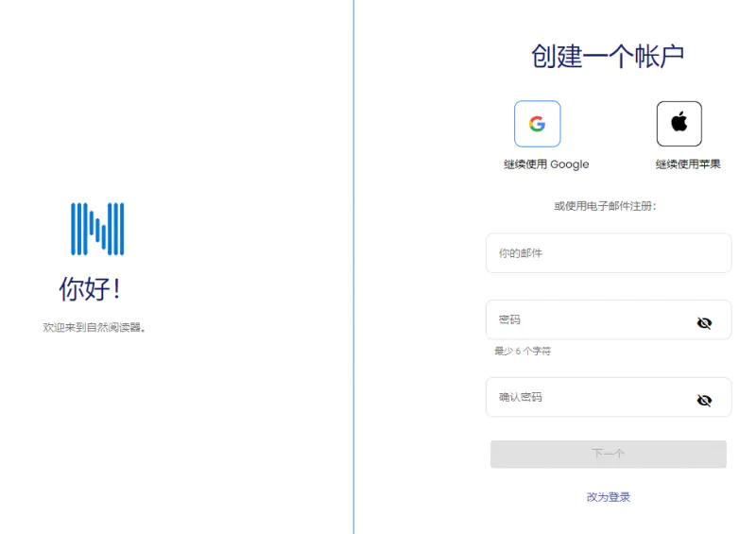756x534 pixels.
Task: Click the "创建一个帐户" page heading
Action: [x=608, y=57]
